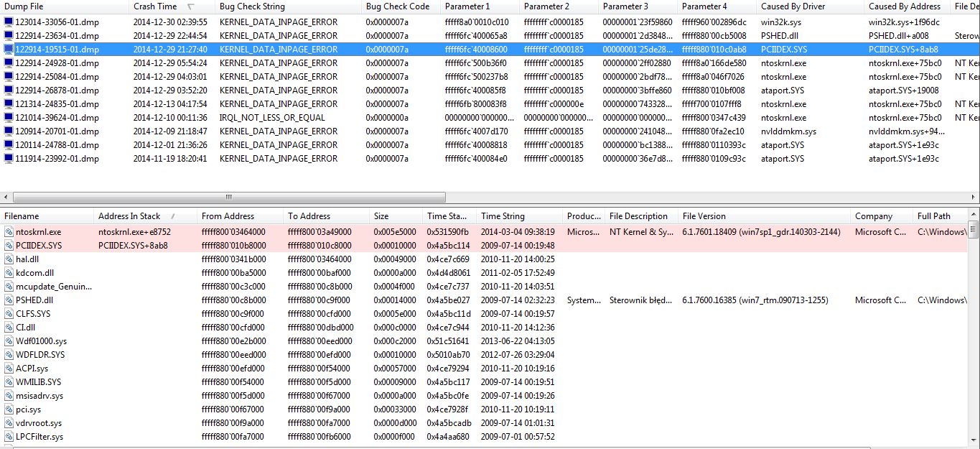This screenshot has width=980, height=449.
Task: Click driver icon next to LPCFilter.sys
Action: [x=9, y=437]
